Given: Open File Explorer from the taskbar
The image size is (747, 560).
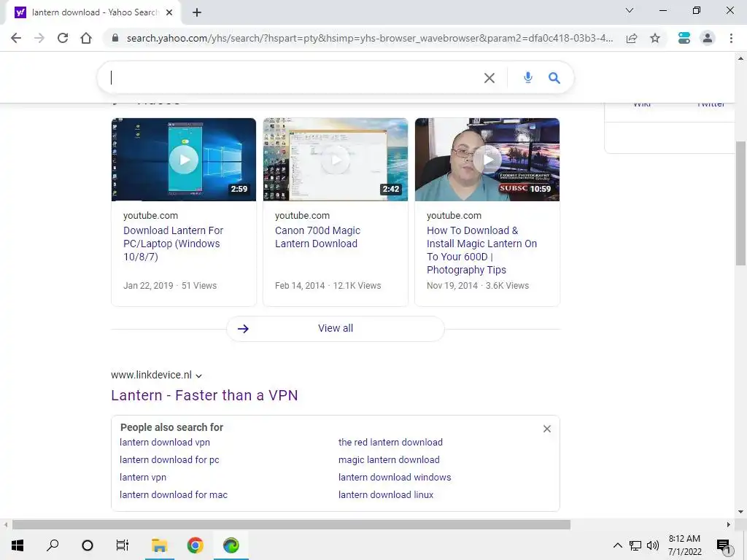Looking at the screenshot, I should 159,545.
